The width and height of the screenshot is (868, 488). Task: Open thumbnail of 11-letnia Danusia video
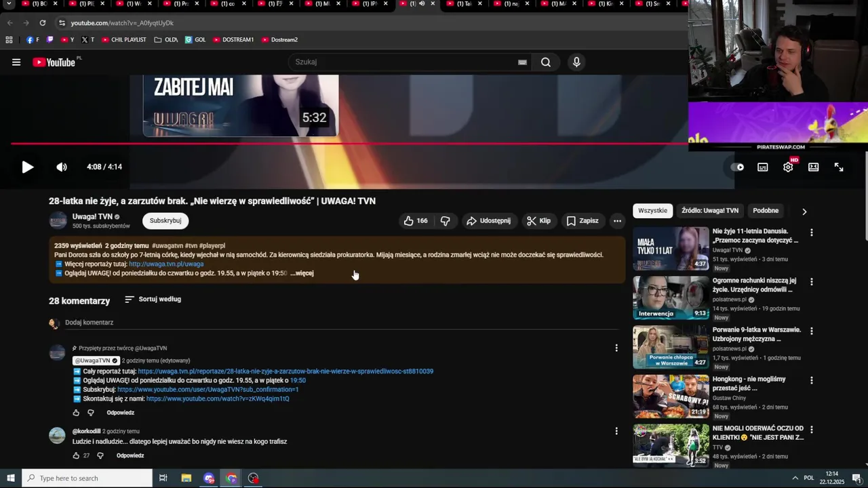(x=671, y=249)
